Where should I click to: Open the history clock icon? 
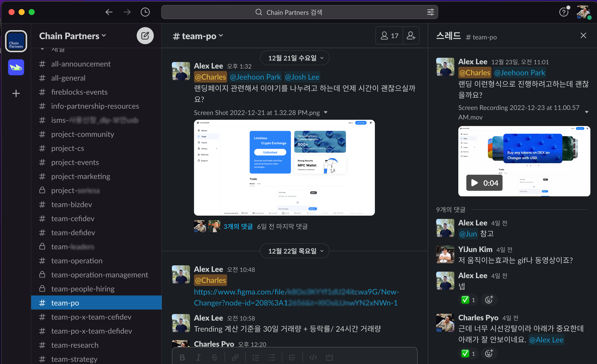coord(145,12)
